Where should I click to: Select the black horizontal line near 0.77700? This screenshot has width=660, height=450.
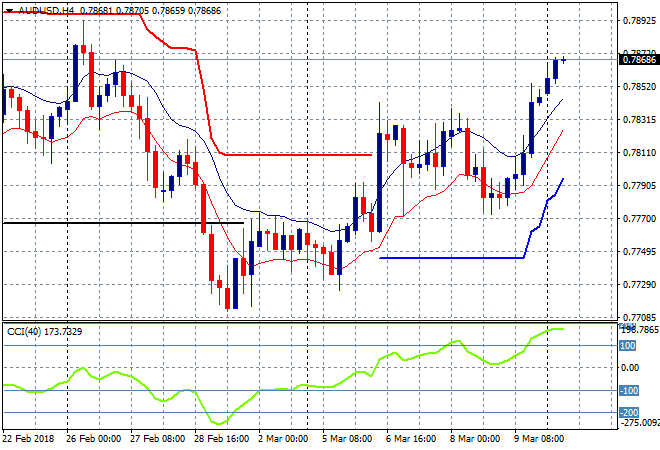pyautogui.click(x=123, y=223)
